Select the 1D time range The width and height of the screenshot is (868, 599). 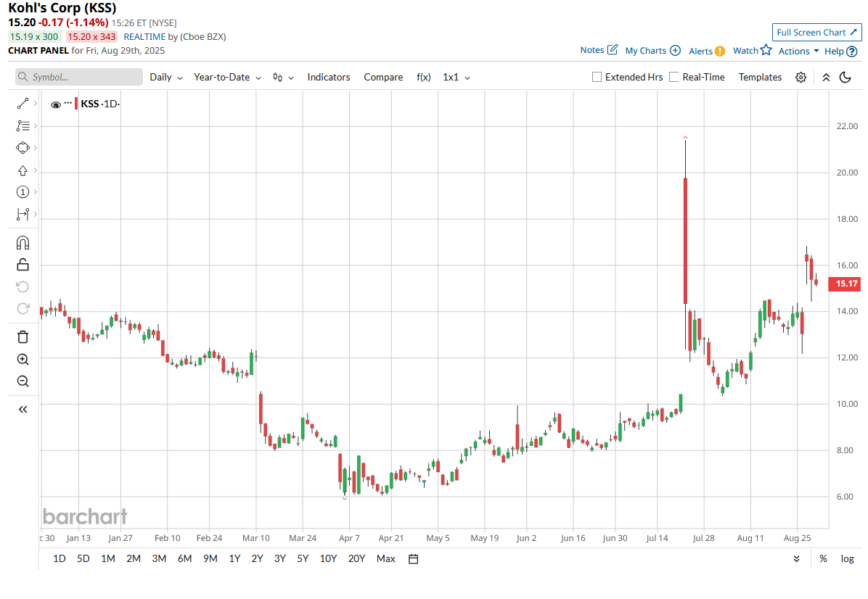point(60,558)
